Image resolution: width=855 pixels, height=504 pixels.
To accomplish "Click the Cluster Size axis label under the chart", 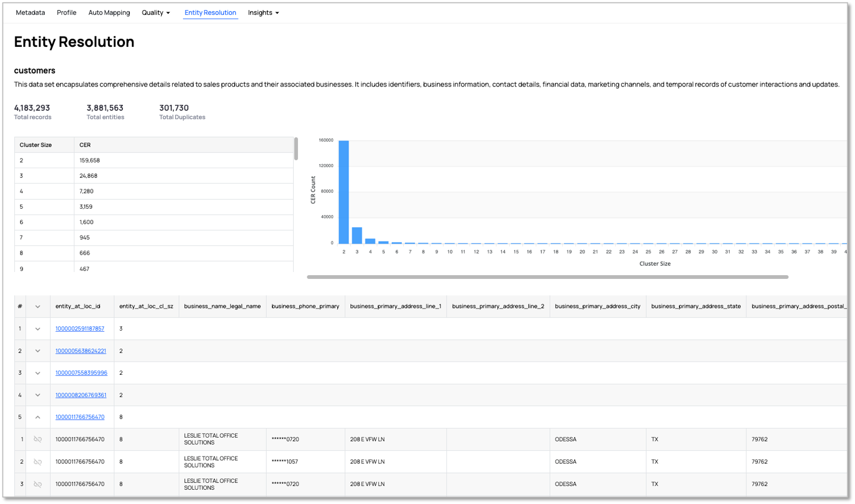I will tap(655, 264).
